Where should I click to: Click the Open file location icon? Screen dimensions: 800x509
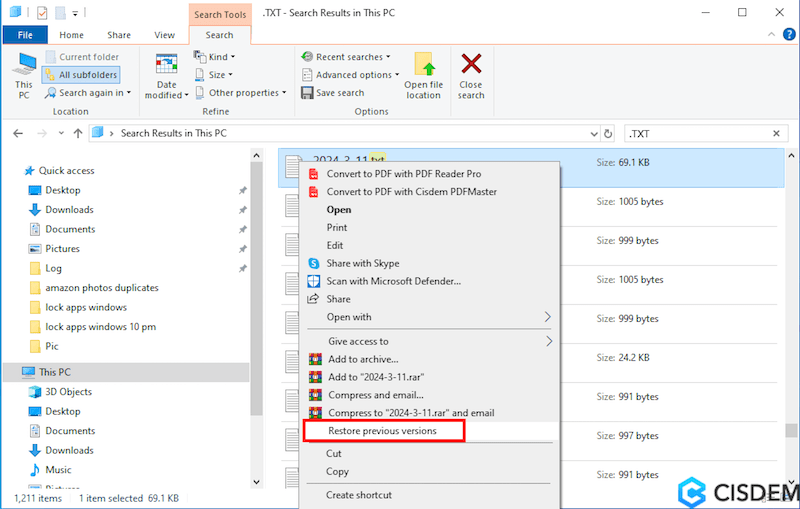click(423, 66)
